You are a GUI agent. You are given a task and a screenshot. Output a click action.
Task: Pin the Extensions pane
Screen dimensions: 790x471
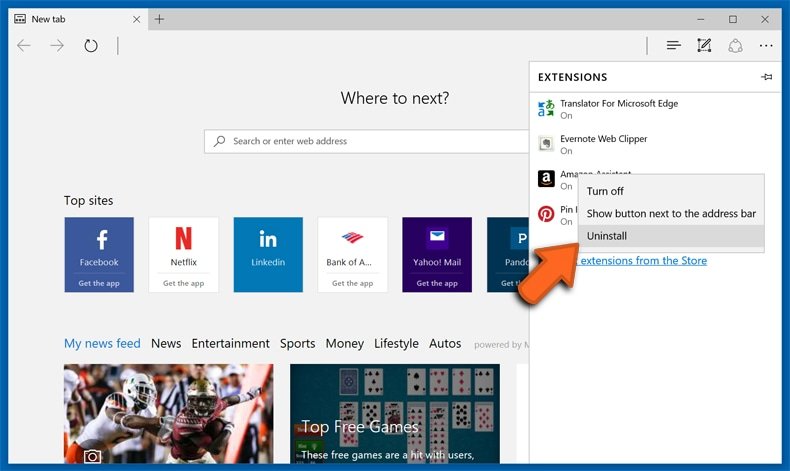(766, 77)
